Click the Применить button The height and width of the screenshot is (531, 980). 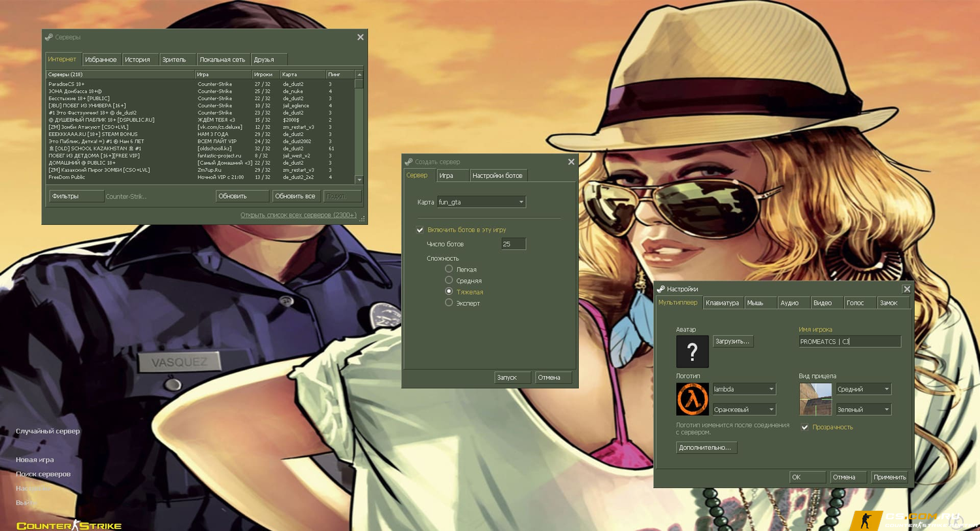(x=889, y=477)
